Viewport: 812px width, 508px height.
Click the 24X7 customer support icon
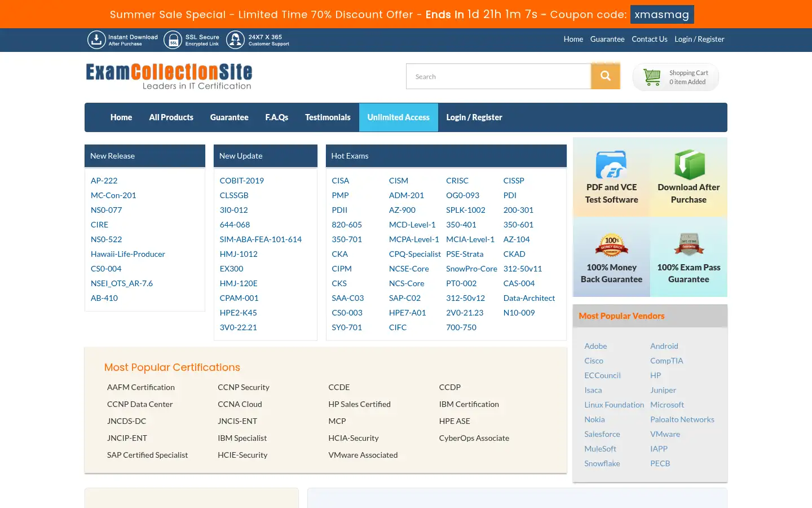235,40
